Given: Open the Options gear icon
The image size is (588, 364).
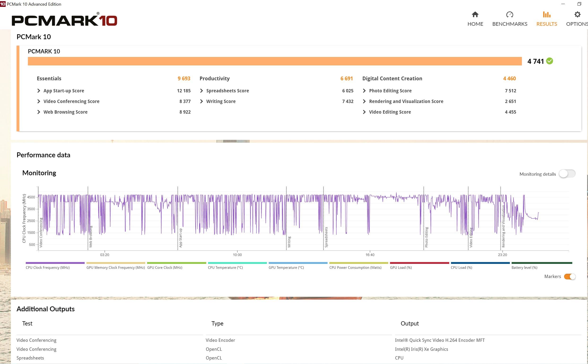Looking at the screenshot, I should (577, 14).
